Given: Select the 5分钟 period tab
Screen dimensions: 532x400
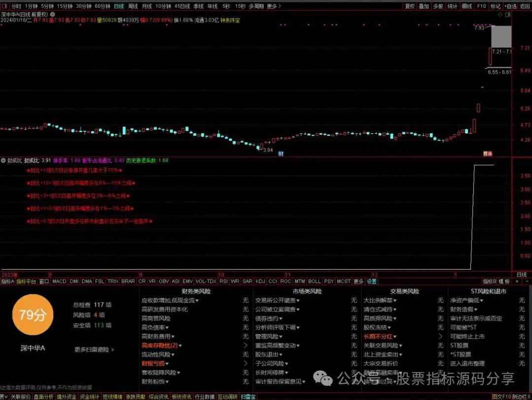Looking at the screenshot, I should tap(47, 6).
